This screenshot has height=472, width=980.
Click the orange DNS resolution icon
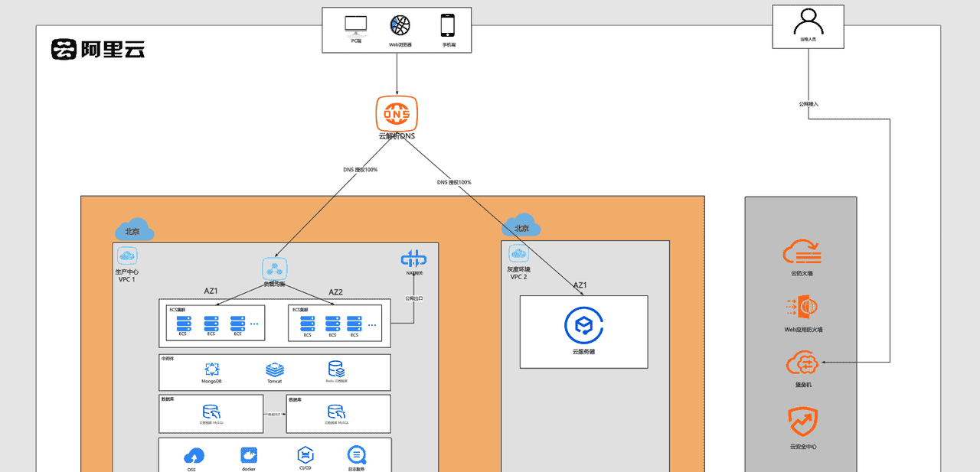397,113
